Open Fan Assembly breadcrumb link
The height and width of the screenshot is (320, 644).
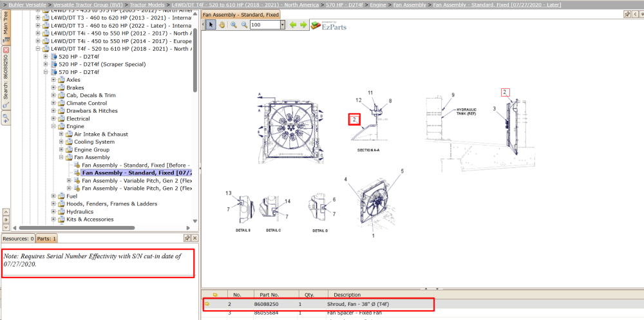(410, 5)
